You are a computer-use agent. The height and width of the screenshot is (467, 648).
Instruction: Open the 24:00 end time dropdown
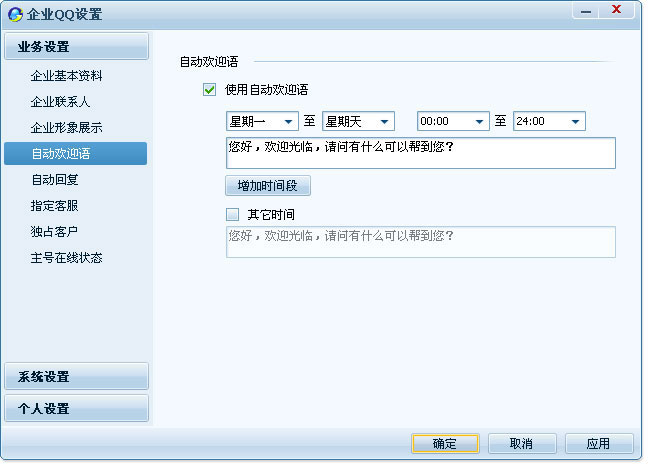point(549,122)
